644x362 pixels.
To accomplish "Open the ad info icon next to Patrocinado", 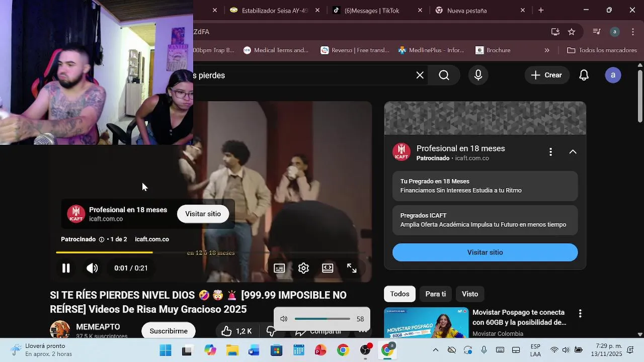I will coord(102,239).
